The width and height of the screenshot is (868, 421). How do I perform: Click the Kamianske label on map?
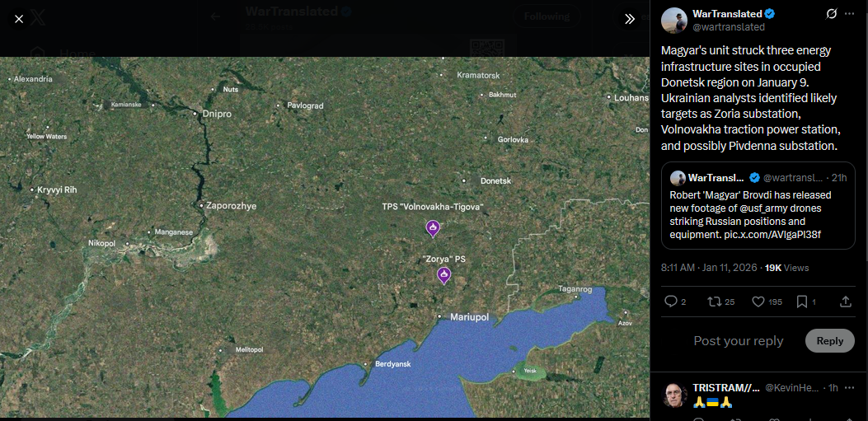tap(125, 105)
